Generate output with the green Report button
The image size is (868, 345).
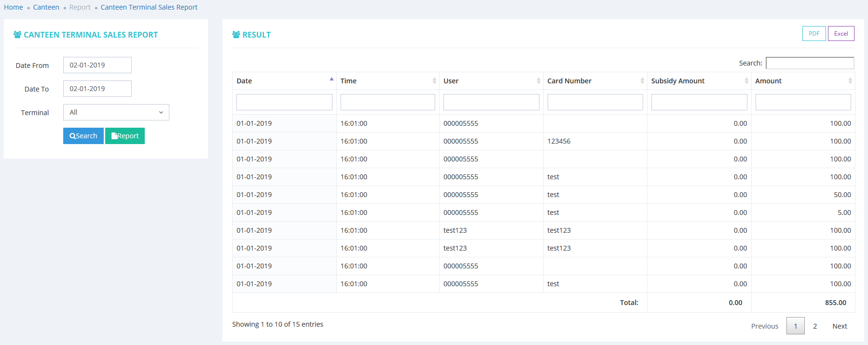click(x=125, y=136)
